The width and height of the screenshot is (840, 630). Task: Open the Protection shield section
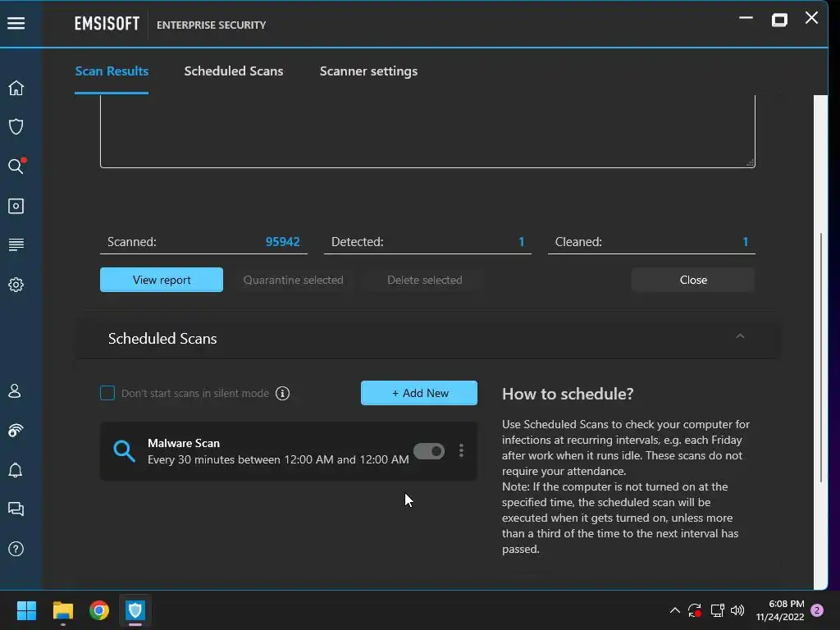coord(16,127)
